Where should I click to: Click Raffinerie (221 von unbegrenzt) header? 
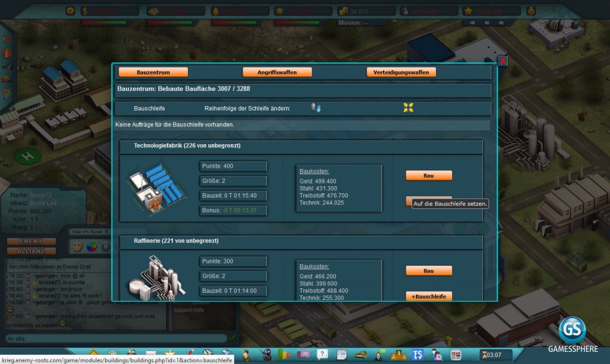(x=301, y=241)
